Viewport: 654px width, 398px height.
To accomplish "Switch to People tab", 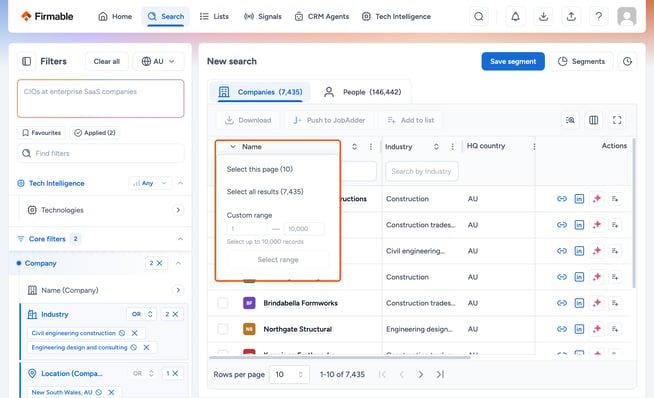I will pyautogui.click(x=363, y=92).
